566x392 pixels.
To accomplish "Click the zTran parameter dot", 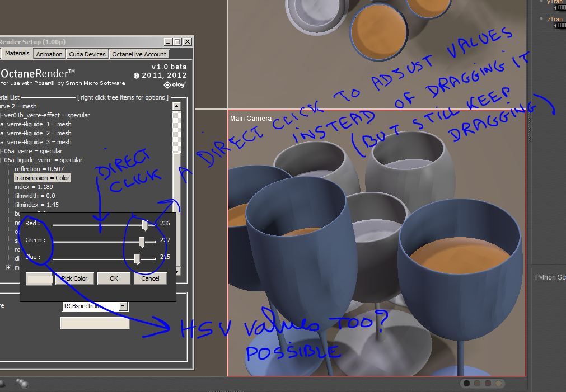I will 541,18.
